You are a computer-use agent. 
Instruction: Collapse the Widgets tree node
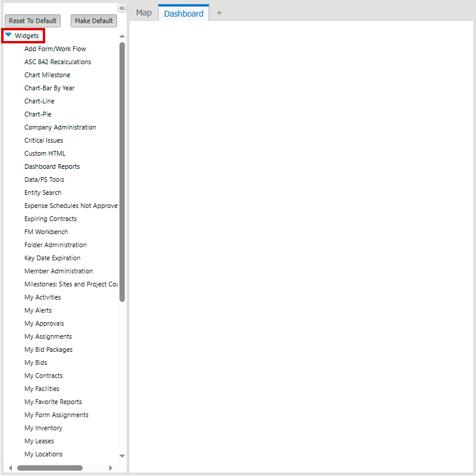pos(8,35)
